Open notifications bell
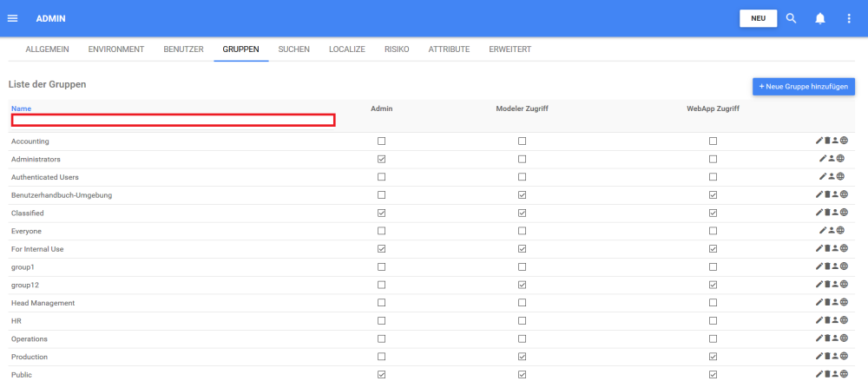Screen dimensions: 868x381 tap(820, 18)
